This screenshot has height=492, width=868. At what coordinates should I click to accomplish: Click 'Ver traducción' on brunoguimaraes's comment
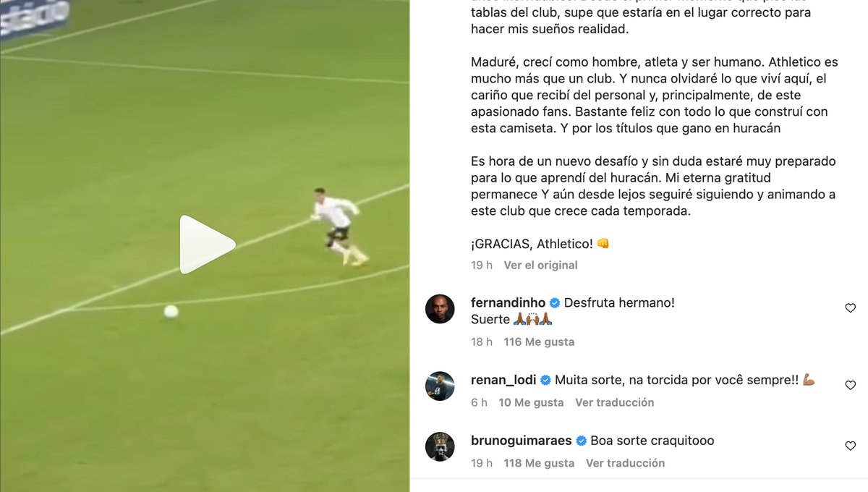pyautogui.click(x=625, y=463)
